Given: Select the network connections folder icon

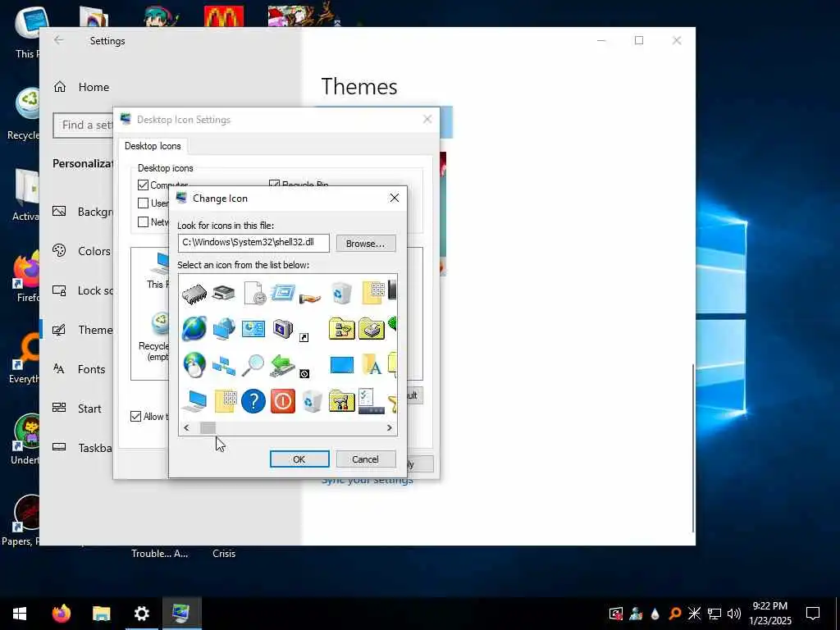Looking at the screenshot, I should (x=342, y=328).
